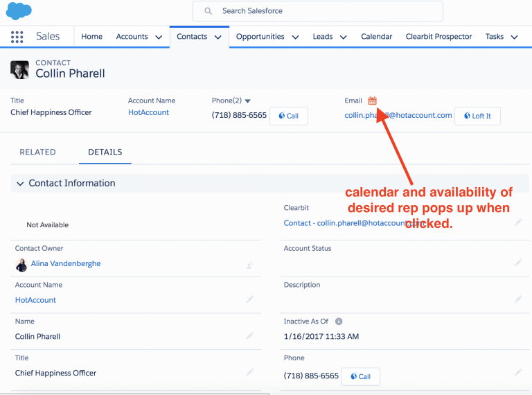The height and width of the screenshot is (395, 532).
Task: Open the Tasks tab dropdown chevron
Action: pyautogui.click(x=515, y=37)
